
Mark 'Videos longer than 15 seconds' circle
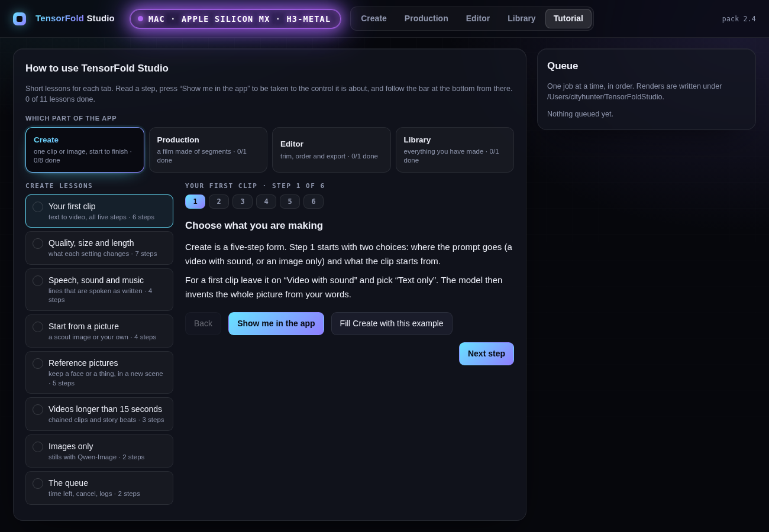38,410
